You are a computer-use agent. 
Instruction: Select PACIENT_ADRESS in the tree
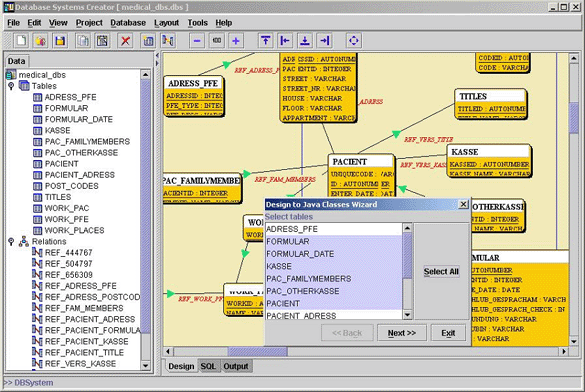coord(80,175)
